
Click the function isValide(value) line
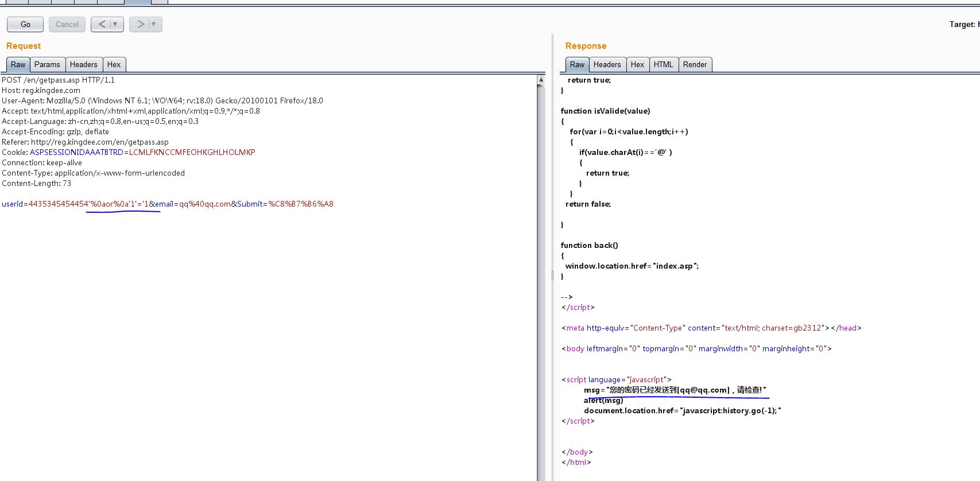pyautogui.click(x=605, y=111)
